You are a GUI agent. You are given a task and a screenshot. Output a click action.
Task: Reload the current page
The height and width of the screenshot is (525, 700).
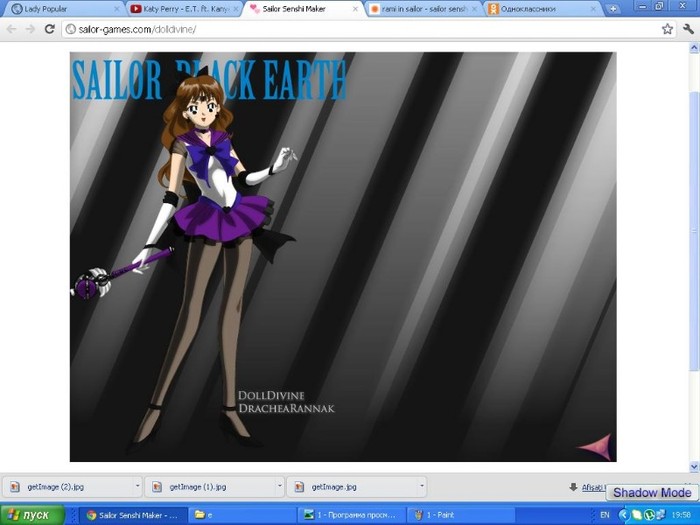pos(49,29)
